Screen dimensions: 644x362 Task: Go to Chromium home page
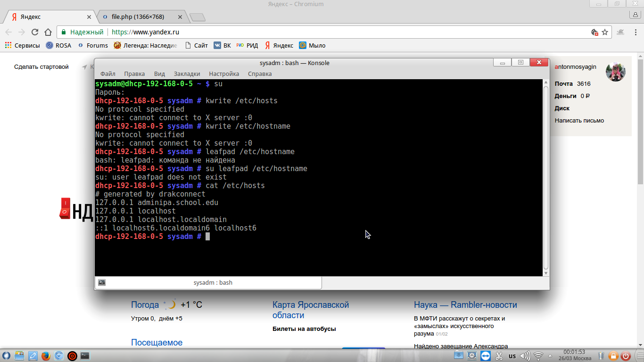coord(48,32)
